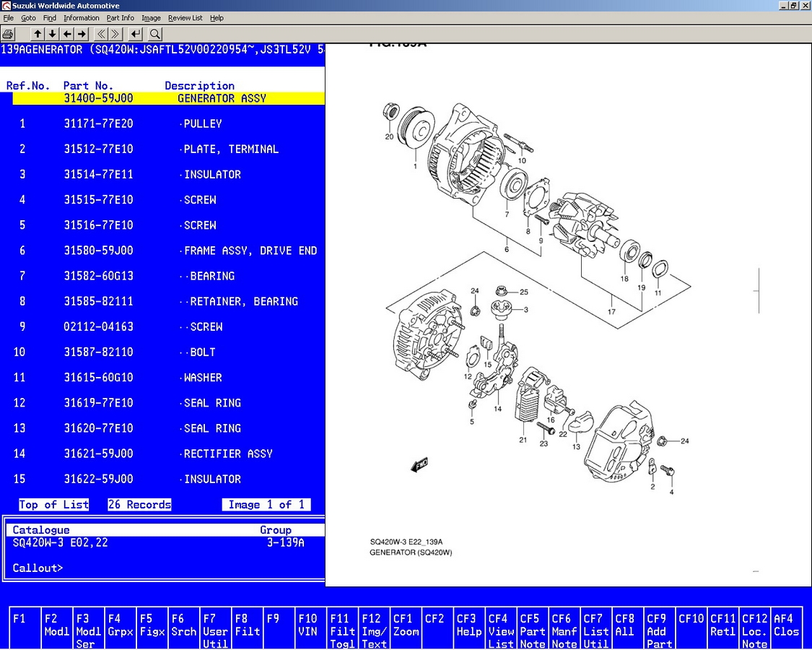Select SEAL RING 31620-77E10 row

pyautogui.click(x=169, y=429)
